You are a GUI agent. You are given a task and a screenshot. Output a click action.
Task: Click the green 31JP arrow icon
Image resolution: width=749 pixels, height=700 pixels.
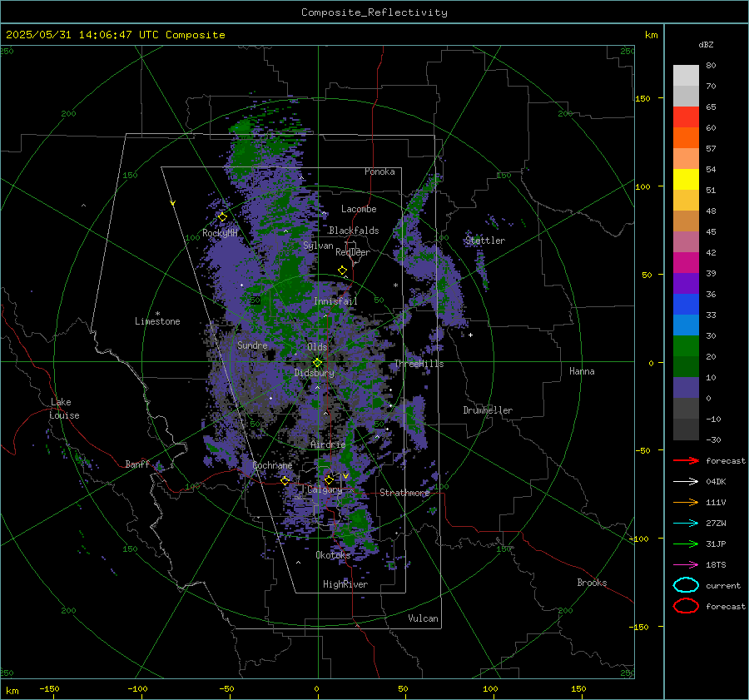686,544
